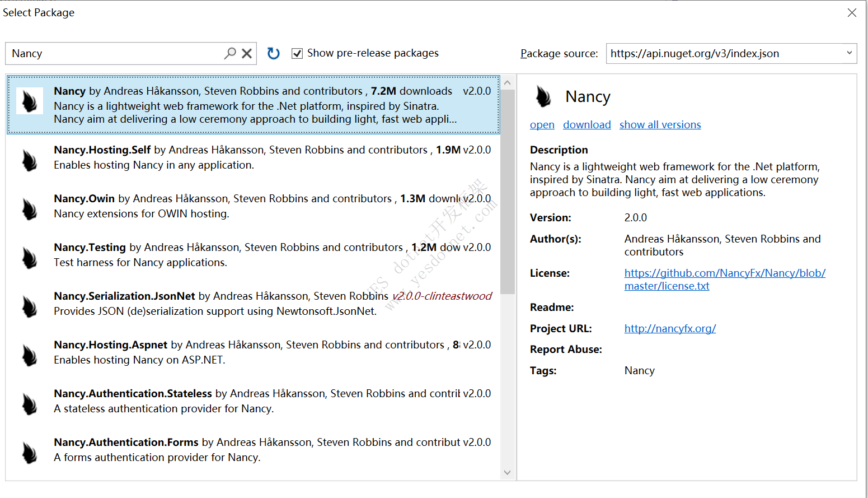The image size is (868, 498).
Task: Refresh the package list
Action: pyautogui.click(x=273, y=53)
